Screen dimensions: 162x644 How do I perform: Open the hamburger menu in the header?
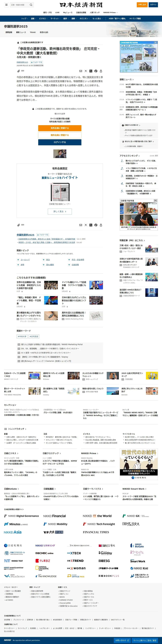pyautogui.click(x=6, y=5)
